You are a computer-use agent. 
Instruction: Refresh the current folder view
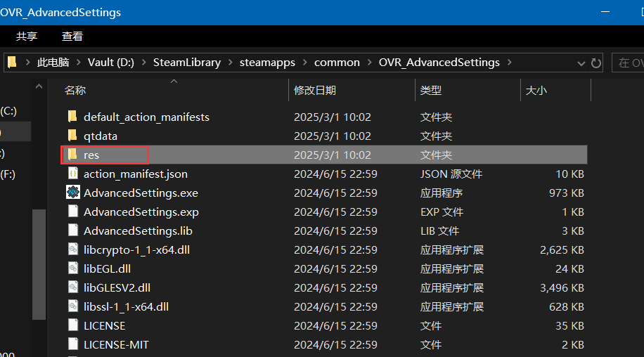pyautogui.click(x=596, y=63)
